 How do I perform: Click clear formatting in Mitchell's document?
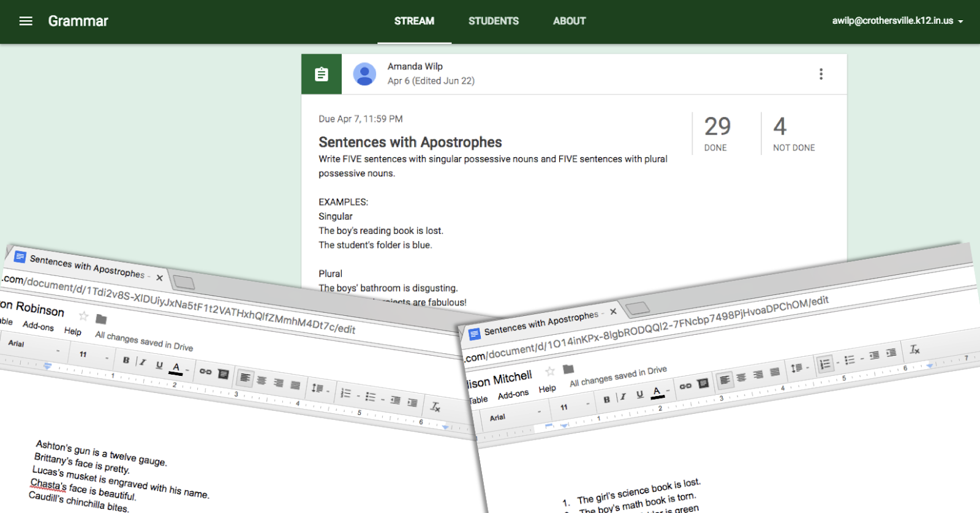914,349
